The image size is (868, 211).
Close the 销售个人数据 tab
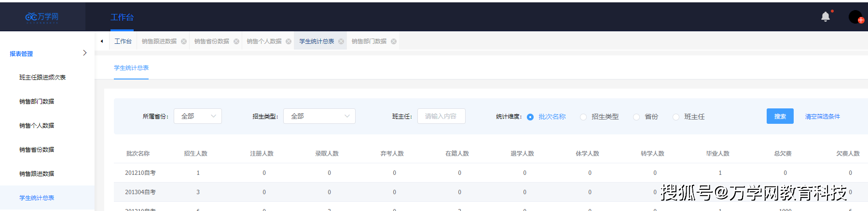coord(289,41)
